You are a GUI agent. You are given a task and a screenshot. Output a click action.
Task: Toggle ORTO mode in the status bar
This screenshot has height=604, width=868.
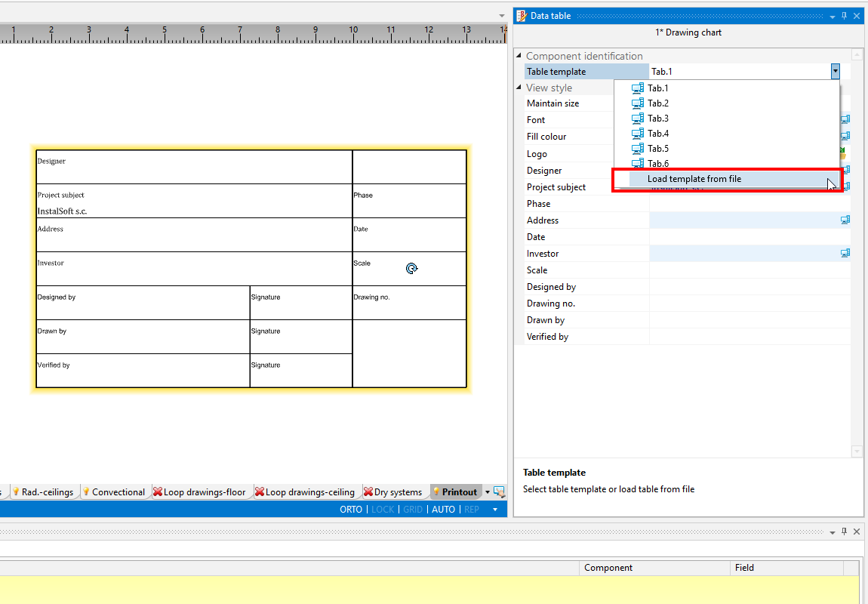[x=351, y=510]
